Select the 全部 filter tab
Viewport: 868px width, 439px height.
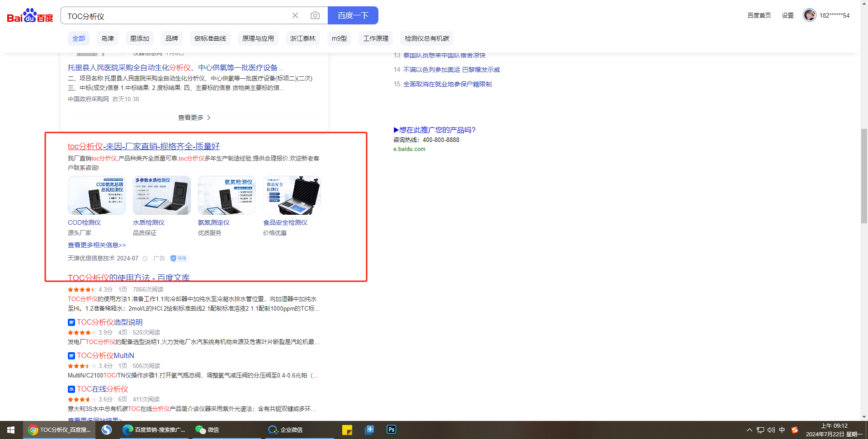tap(79, 38)
